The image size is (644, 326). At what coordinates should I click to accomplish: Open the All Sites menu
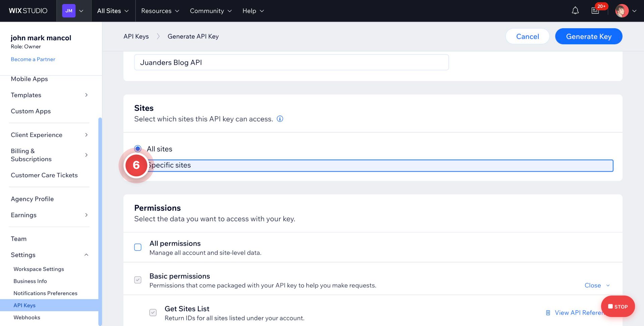pyautogui.click(x=113, y=11)
